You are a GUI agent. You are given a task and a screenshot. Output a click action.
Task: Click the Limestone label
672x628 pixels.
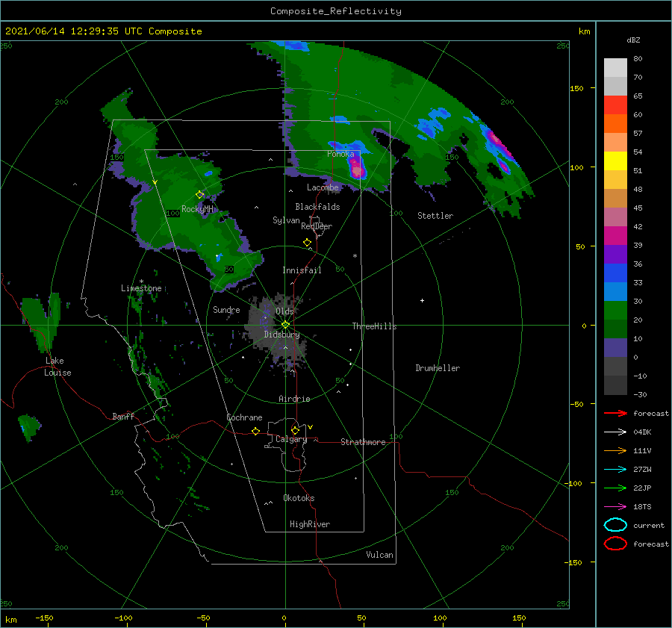tap(141, 288)
